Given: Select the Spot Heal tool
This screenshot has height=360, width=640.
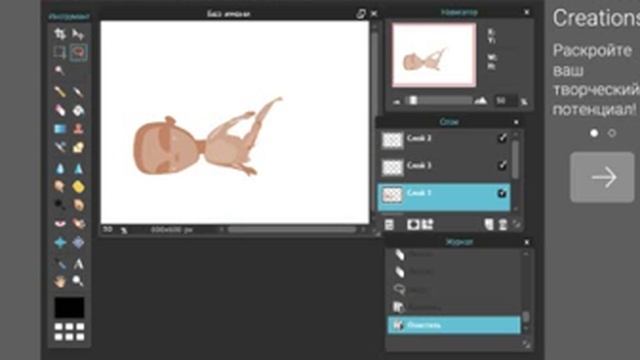Looking at the screenshot, I should pyautogui.click(x=78, y=223).
